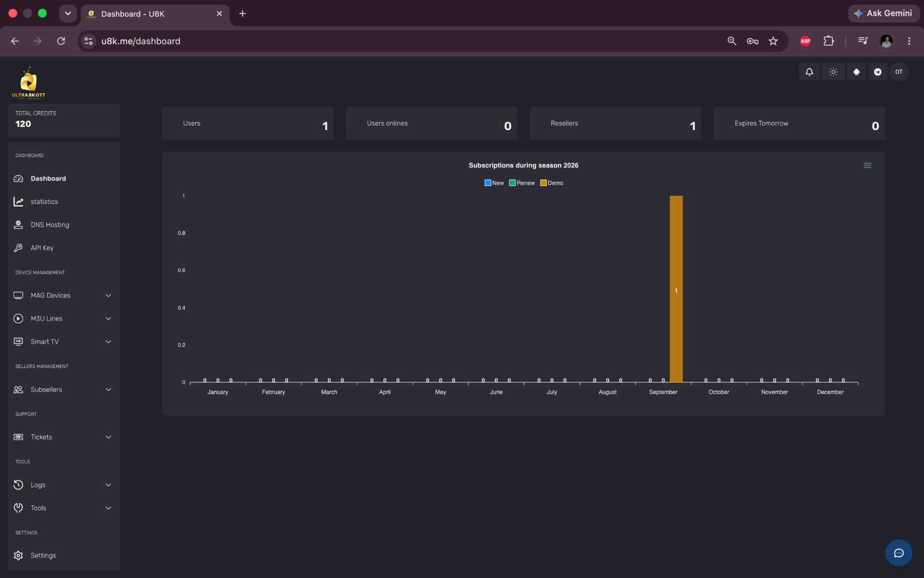The image size is (924, 578).
Task: Click the Users count card
Action: 248,123
